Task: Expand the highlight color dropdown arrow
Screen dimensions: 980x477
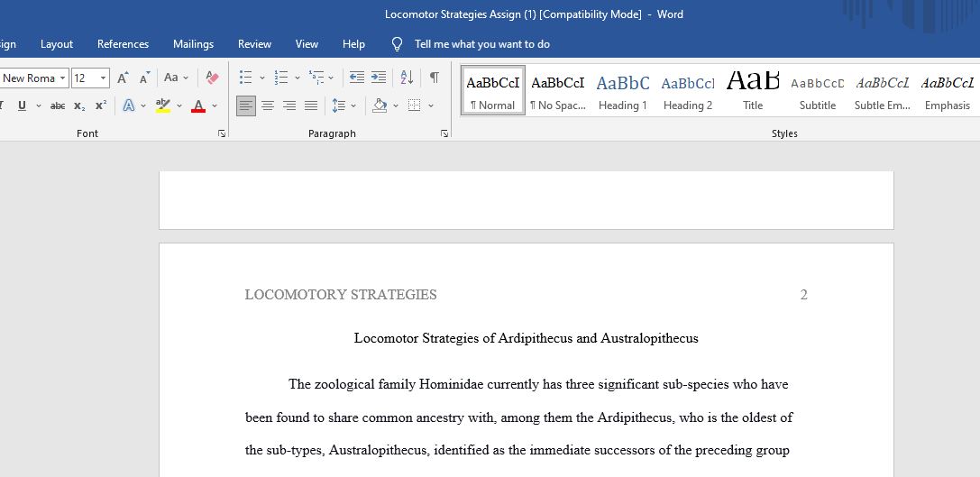Action: pos(179,105)
